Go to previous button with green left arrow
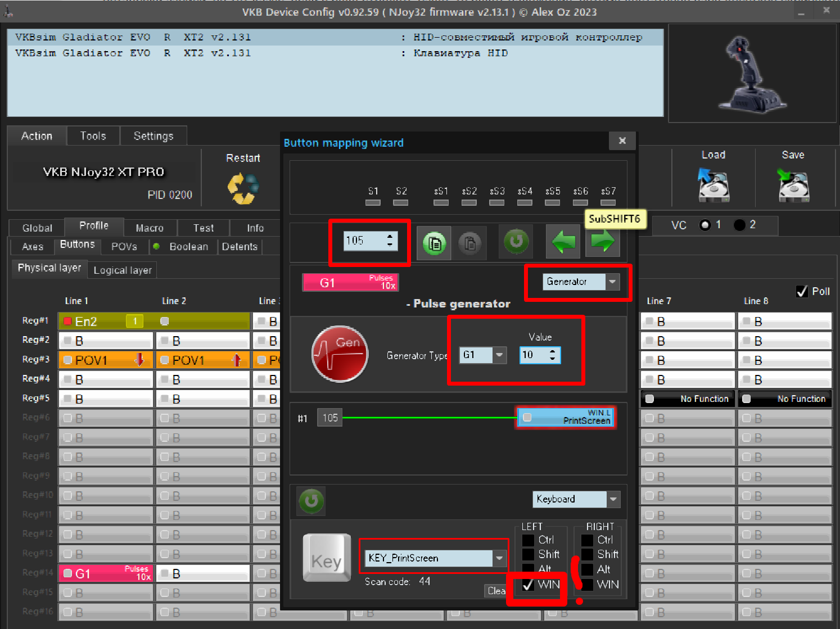 coord(563,242)
